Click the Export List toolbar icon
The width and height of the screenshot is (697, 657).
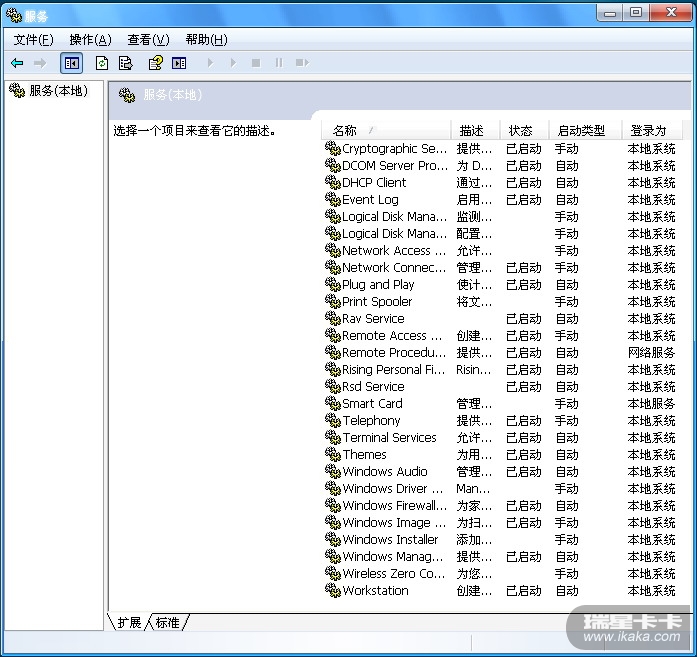coord(126,63)
